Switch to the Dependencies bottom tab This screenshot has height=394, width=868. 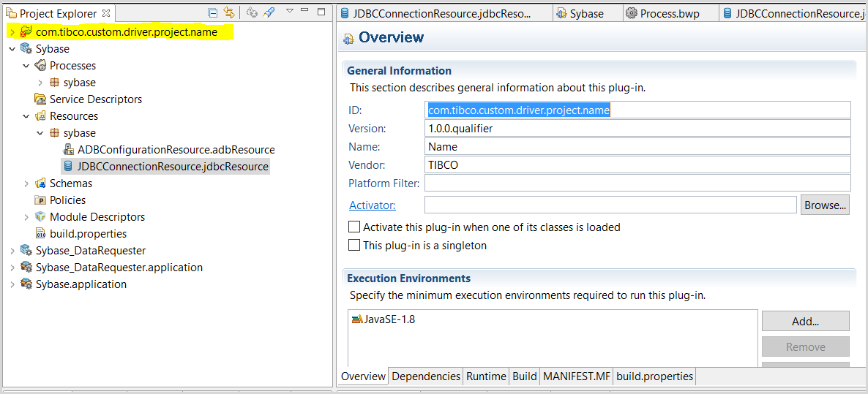[x=426, y=376]
